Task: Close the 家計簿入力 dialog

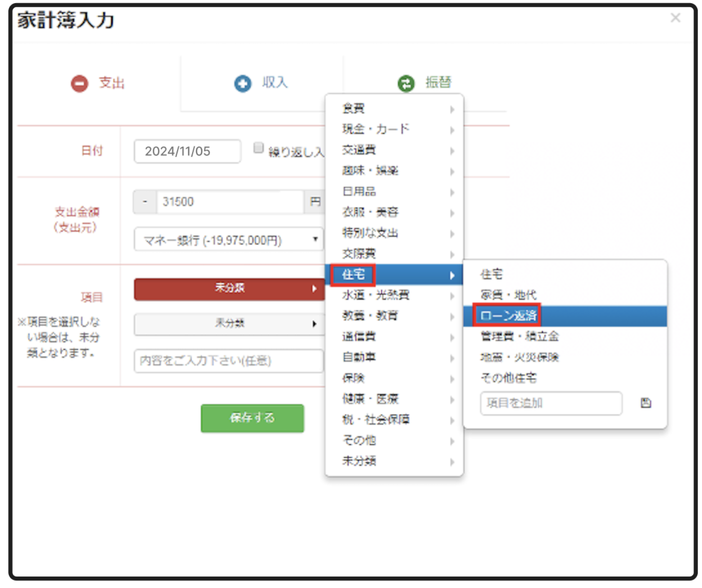Action: click(x=675, y=18)
